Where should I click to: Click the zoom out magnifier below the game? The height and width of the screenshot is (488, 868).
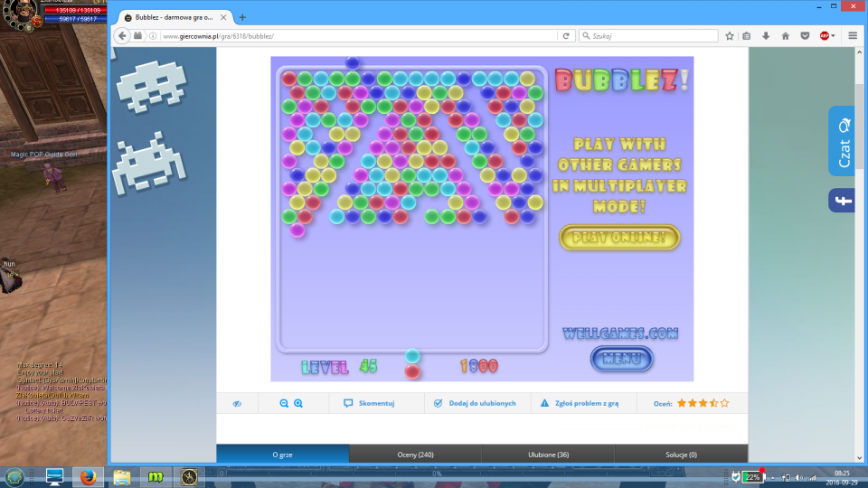point(284,403)
